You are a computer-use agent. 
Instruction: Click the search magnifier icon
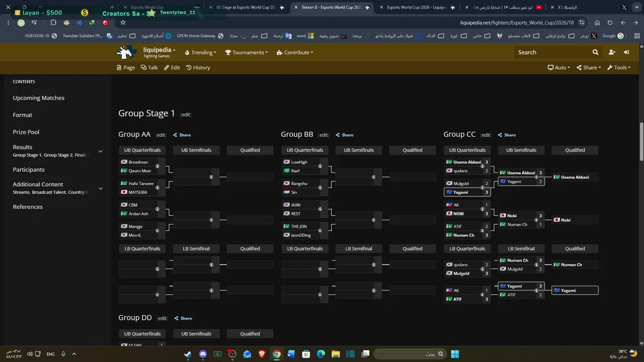click(x=595, y=52)
